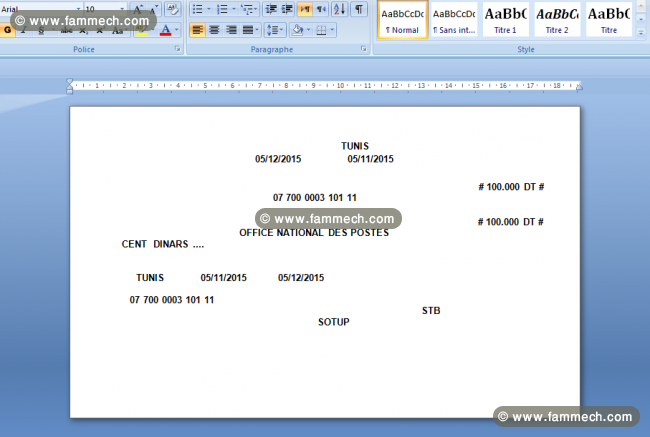
Task: Expand the shading color dropdown arrow
Action: [308, 30]
